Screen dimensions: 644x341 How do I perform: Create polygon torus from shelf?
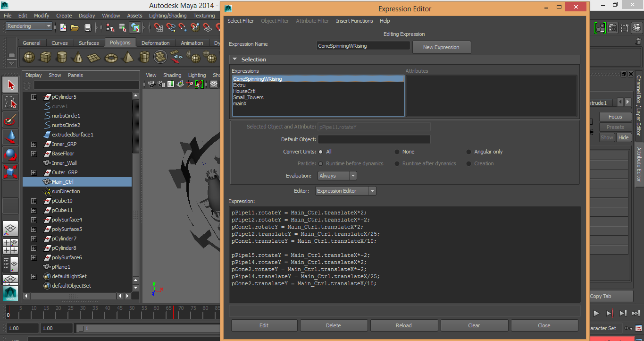(111, 57)
